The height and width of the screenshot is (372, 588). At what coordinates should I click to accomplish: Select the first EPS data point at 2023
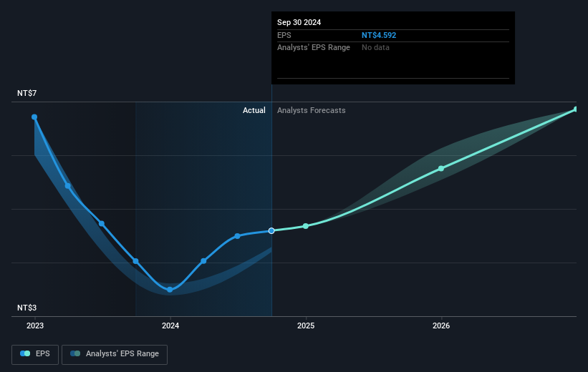pos(34,117)
